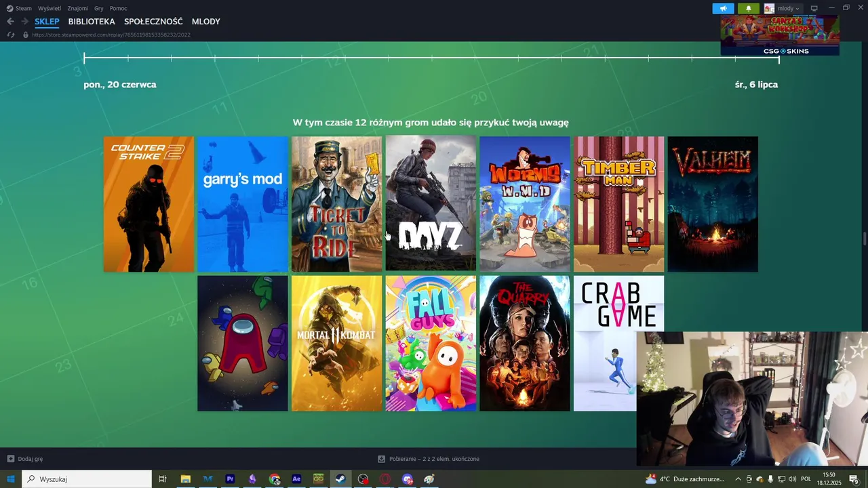Open the Among Us game cover
Viewport: 868px width, 488px height.
tap(243, 343)
